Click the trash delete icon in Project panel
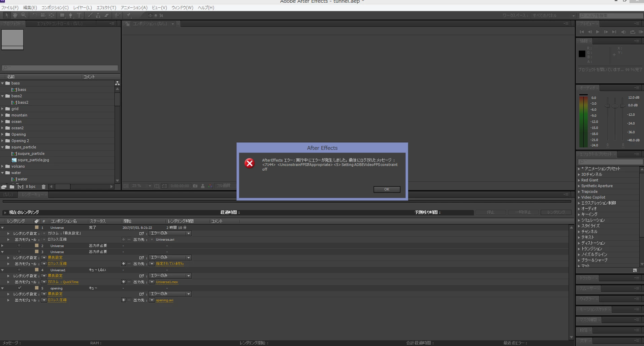This screenshot has height=346, width=644. pos(43,186)
